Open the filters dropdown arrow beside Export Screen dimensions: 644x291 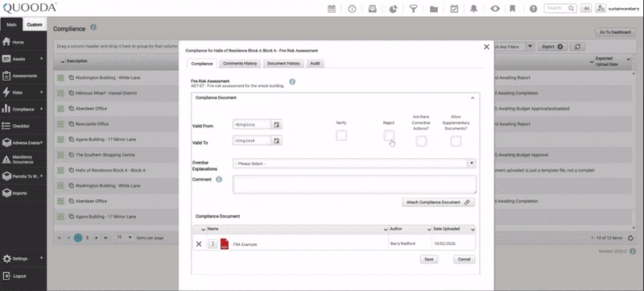[x=530, y=47]
